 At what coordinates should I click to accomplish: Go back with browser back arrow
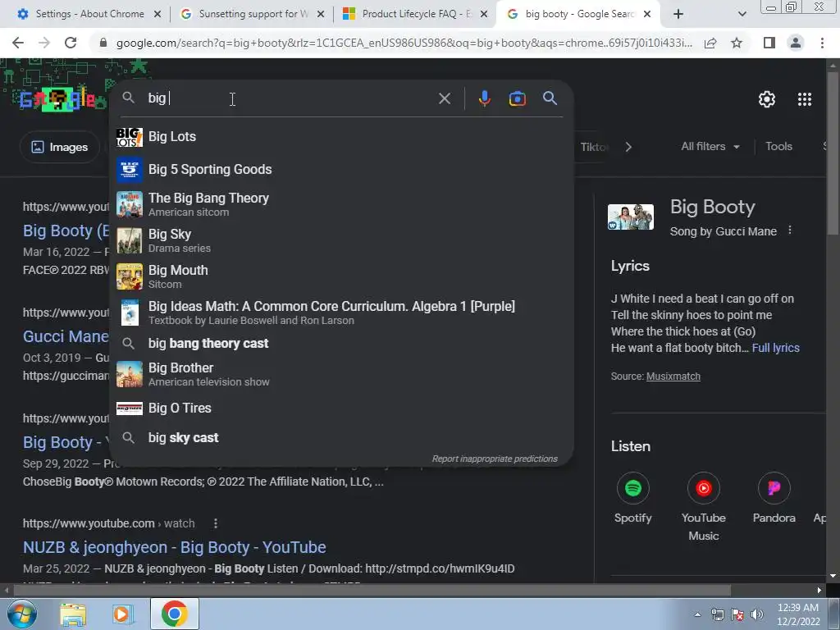[x=18, y=43]
